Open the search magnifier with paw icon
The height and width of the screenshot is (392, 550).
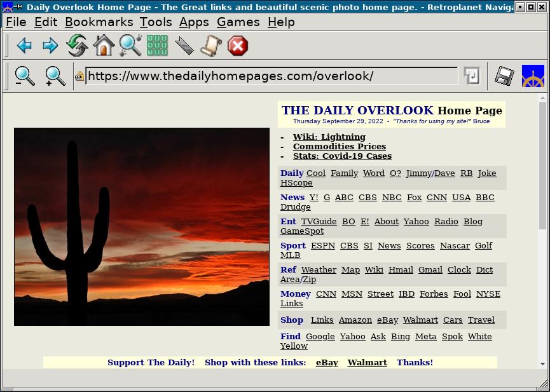[130, 45]
